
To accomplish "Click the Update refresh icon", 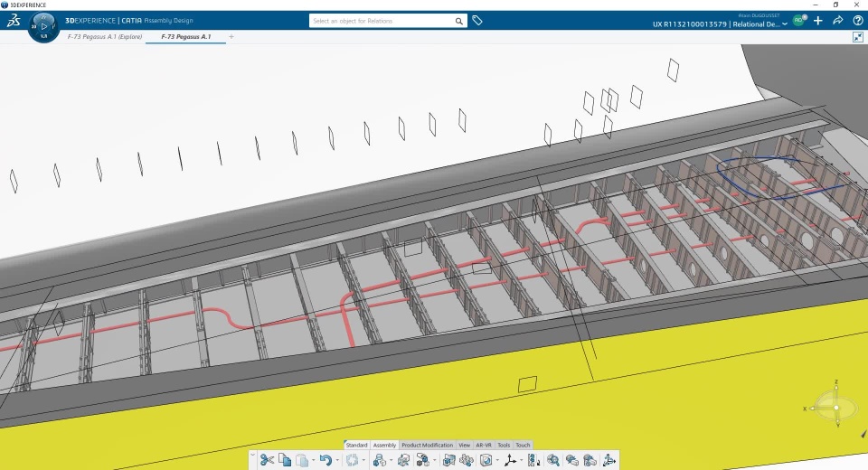I will [352, 460].
